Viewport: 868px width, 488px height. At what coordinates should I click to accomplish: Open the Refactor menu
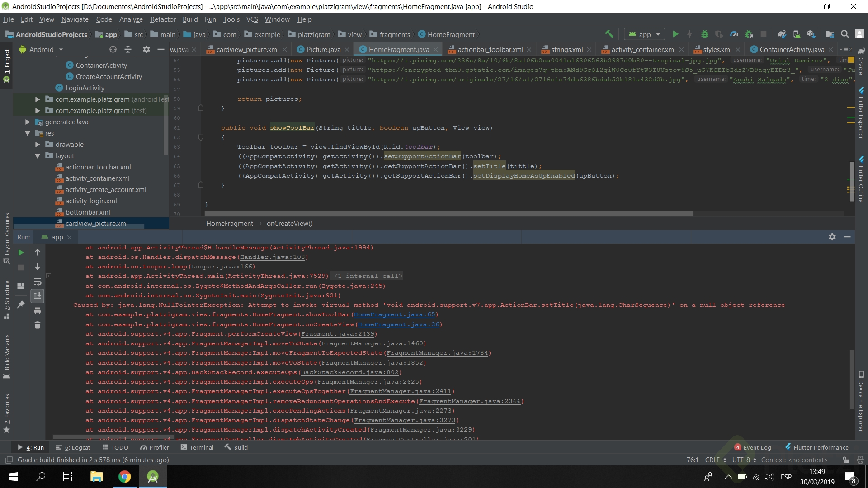click(x=163, y=19)
